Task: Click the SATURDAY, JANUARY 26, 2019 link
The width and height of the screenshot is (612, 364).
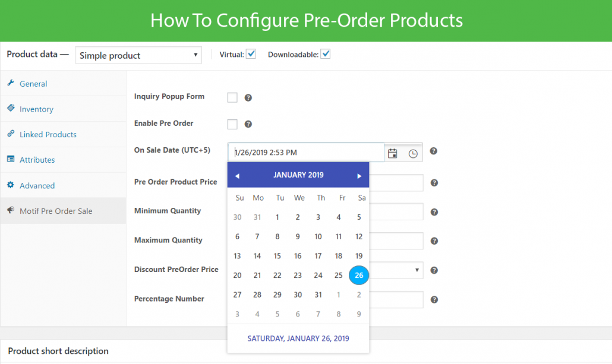Action: click(x=298, y=337)
